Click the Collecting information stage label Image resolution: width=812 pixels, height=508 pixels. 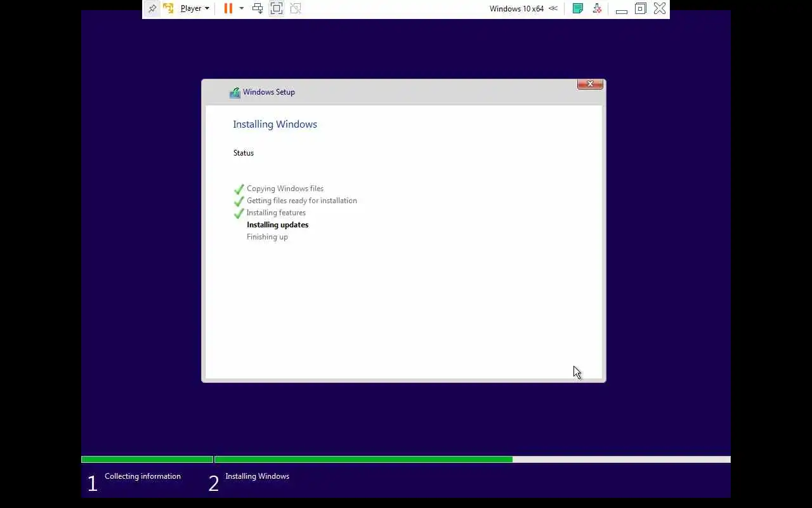coord(143,476)
